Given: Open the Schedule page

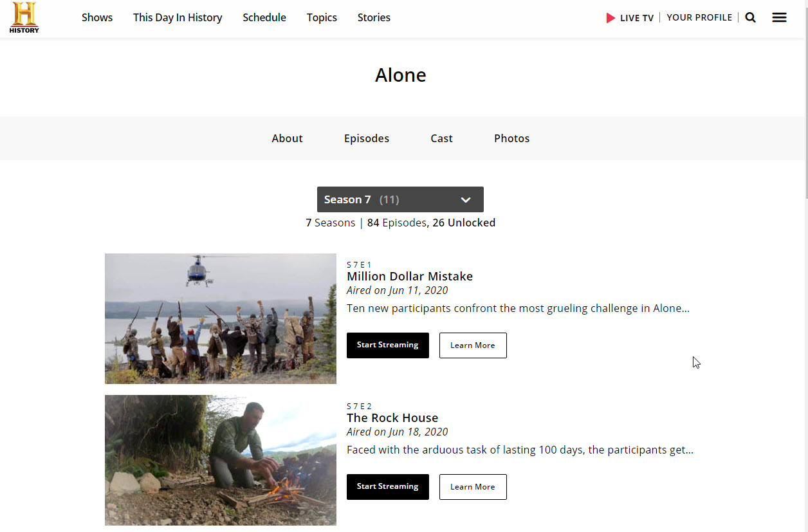Looking at the screenshot, I should tap(264, 17).
